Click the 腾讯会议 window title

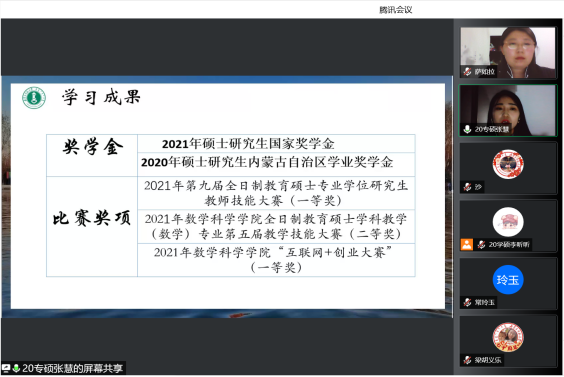click(396, 10)
